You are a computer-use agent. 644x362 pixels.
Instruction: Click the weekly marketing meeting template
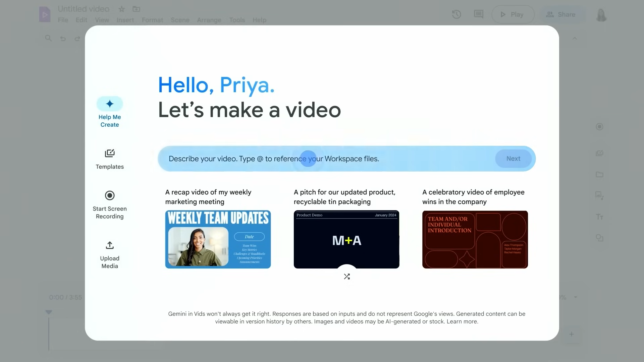pyautogui.click(x=218, y=239)
